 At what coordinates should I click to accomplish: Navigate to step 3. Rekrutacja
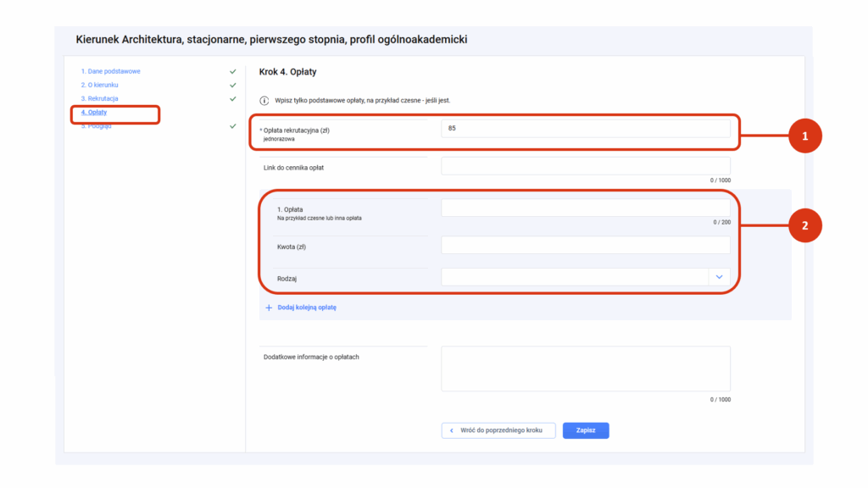pyautogui.click(x=99, y=99)
